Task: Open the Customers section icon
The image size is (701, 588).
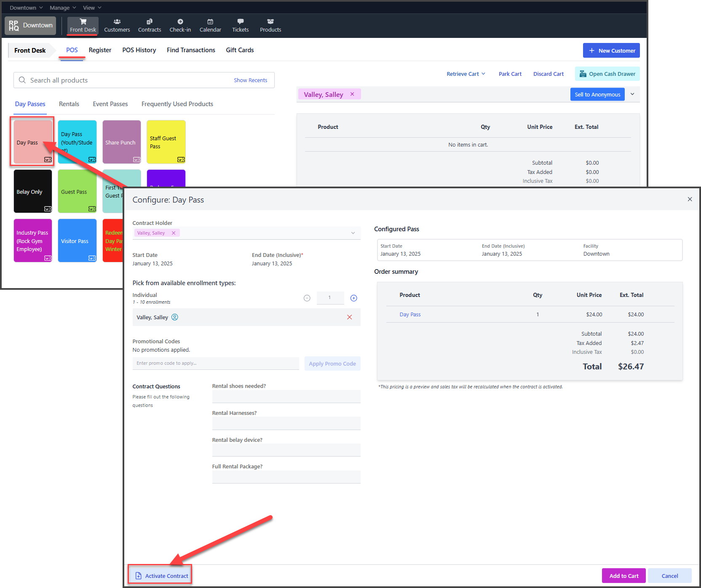Action: (x=117, y=21)
